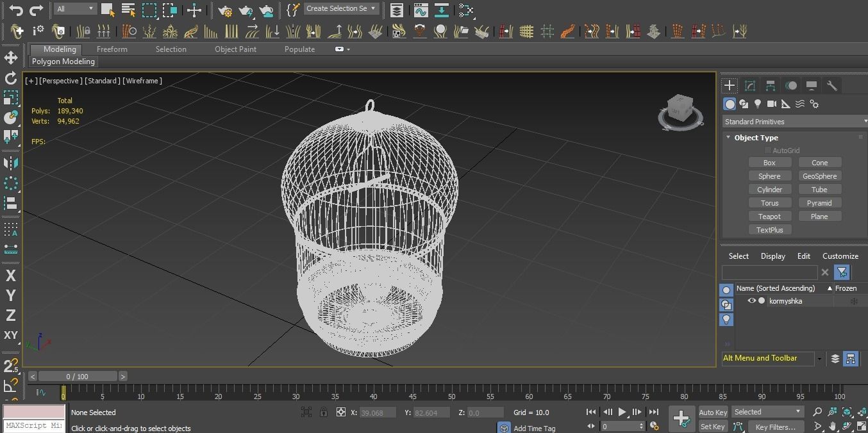Go to the start frame
The image size is (868, 433).
point(591,413)
